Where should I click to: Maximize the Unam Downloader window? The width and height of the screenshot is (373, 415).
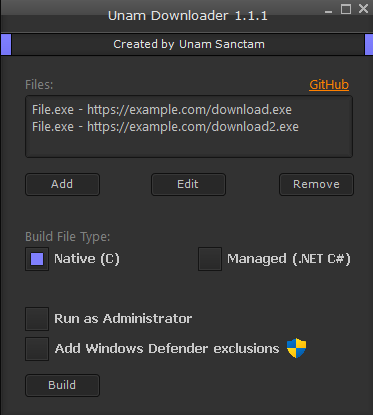coord(346,9)
